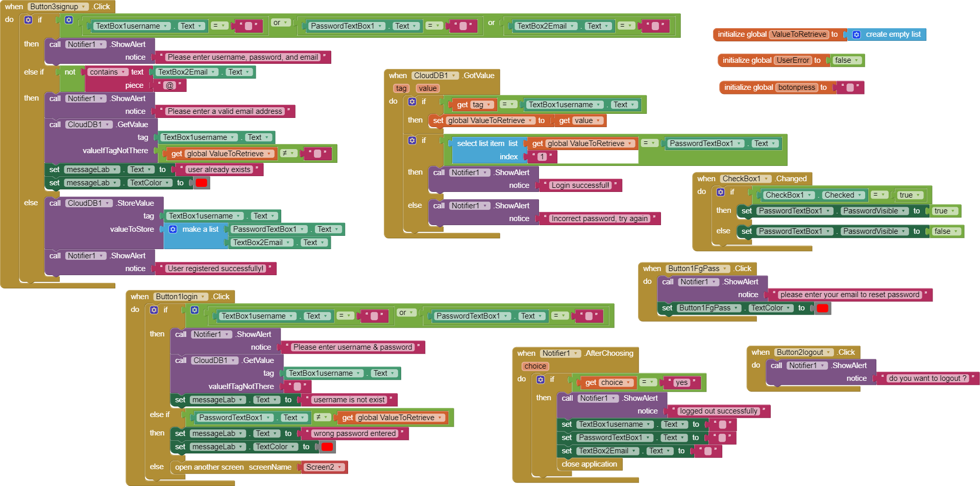Viewport: 980px width, 486px height.
Task: Open if-block gear in Notifier1.AfterChoosing handler
Action: click(541, 379)
